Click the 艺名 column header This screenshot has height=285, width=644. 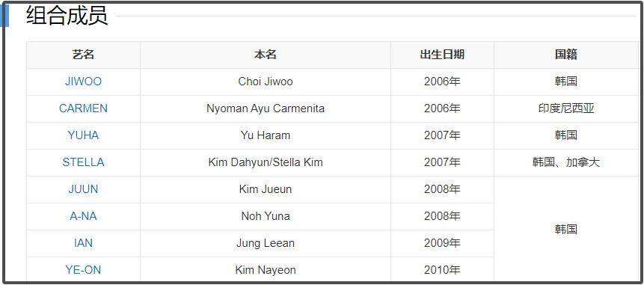point(83,55)
